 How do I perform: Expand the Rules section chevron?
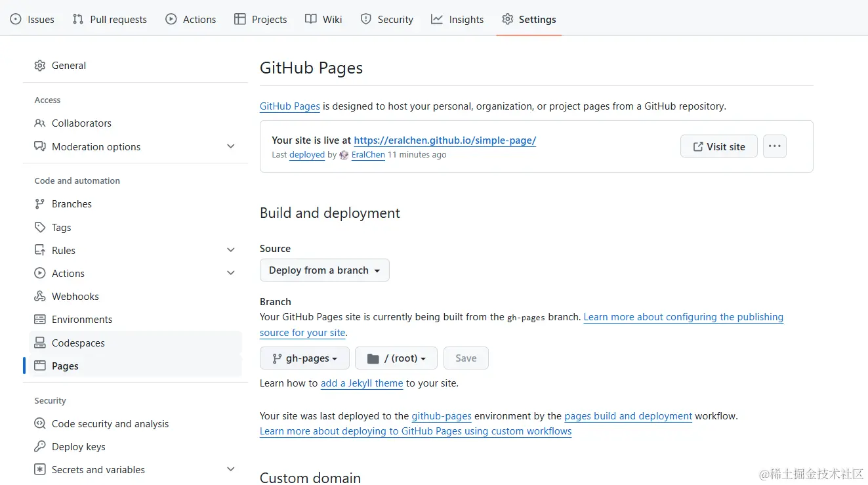231,250
